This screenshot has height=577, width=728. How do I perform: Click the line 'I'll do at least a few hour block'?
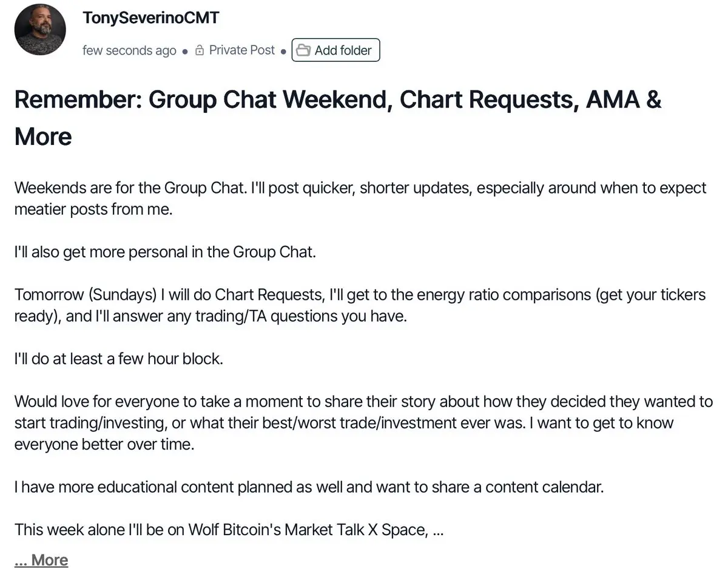119,359
